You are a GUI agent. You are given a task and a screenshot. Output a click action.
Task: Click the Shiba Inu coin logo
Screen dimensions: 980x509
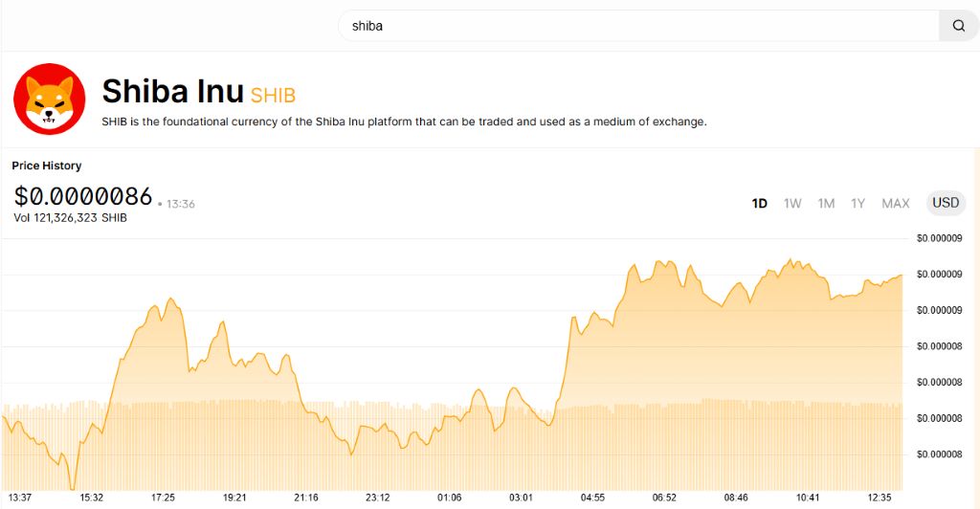49,99
